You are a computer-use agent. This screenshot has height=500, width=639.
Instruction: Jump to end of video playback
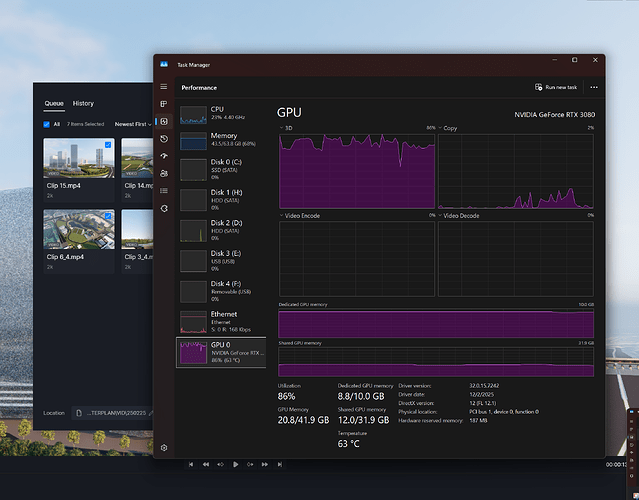coord(280,465)
